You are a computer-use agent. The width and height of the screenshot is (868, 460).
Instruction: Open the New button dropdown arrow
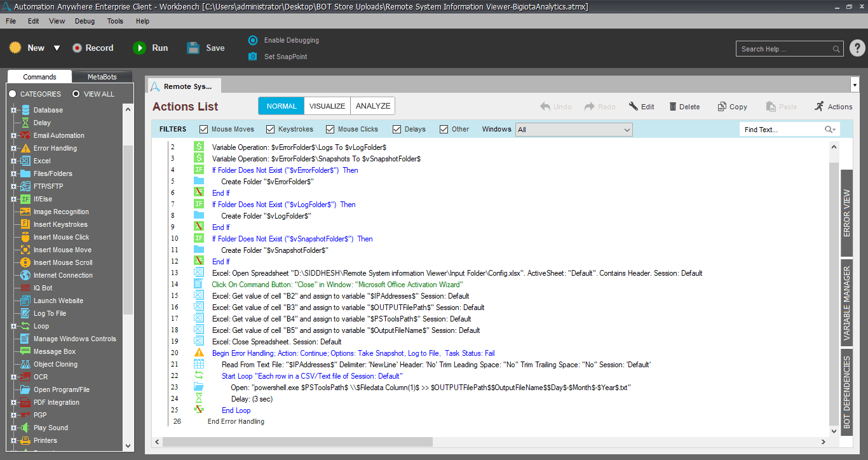(57, 48)
